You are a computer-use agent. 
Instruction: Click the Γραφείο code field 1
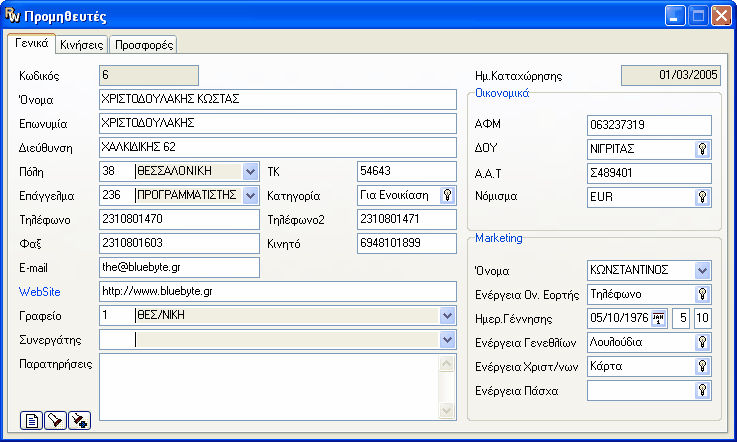tap(117, 316)
